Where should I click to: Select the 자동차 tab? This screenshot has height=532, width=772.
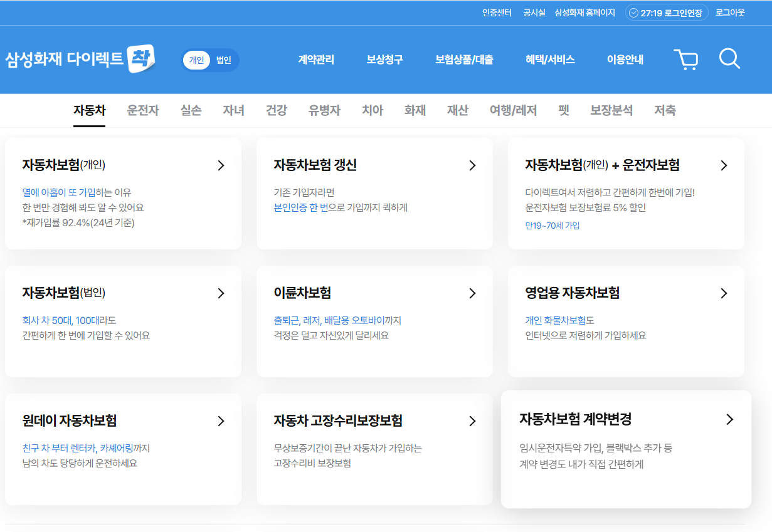[x=90, y=111]
